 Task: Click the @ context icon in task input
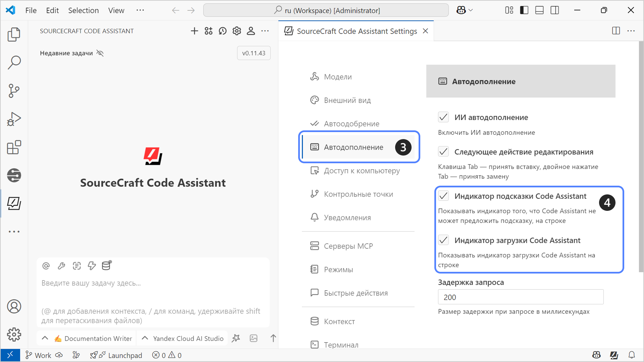46,266
